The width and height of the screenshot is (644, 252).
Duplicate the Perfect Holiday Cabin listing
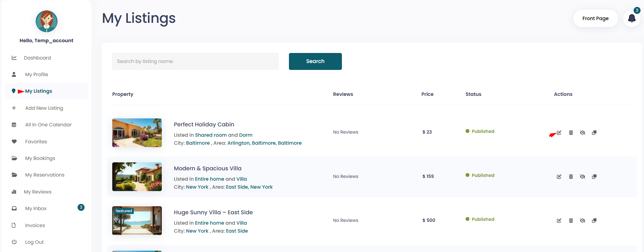(x=594, y=133)
